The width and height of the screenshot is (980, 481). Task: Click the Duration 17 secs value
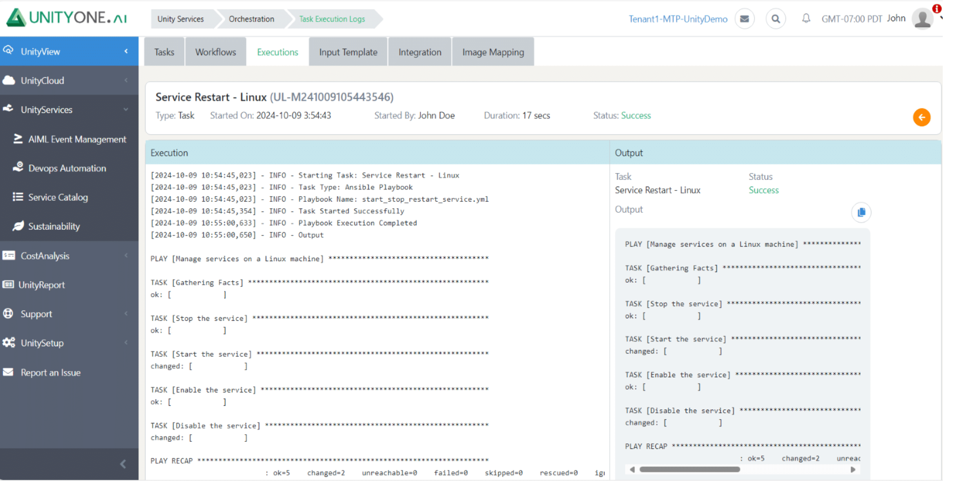pyautogui.click(x=536, y=115)
